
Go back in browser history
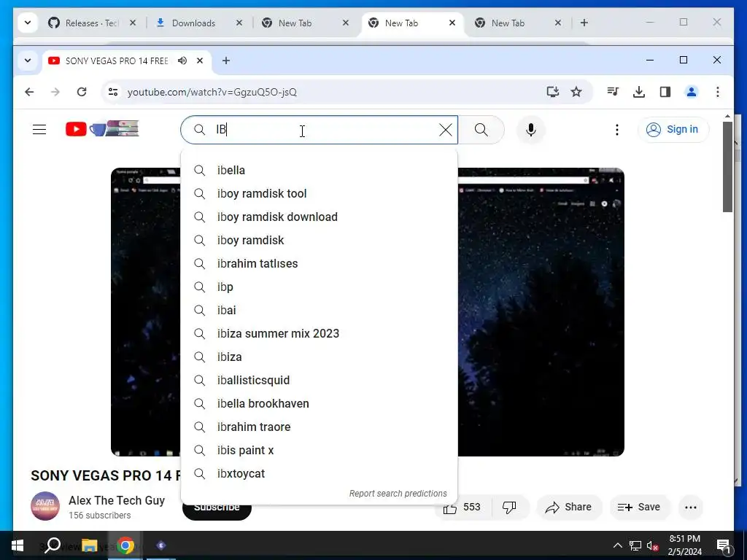[29, 92]
